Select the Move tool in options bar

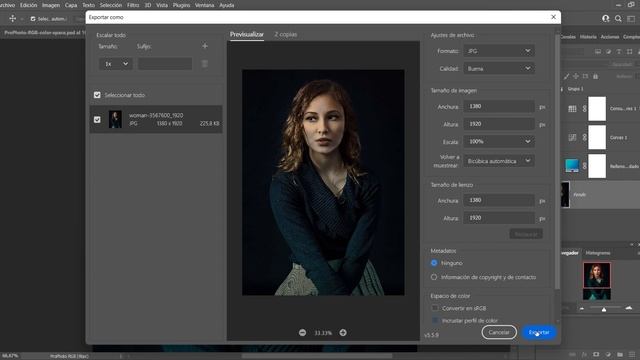click(13, 18)
